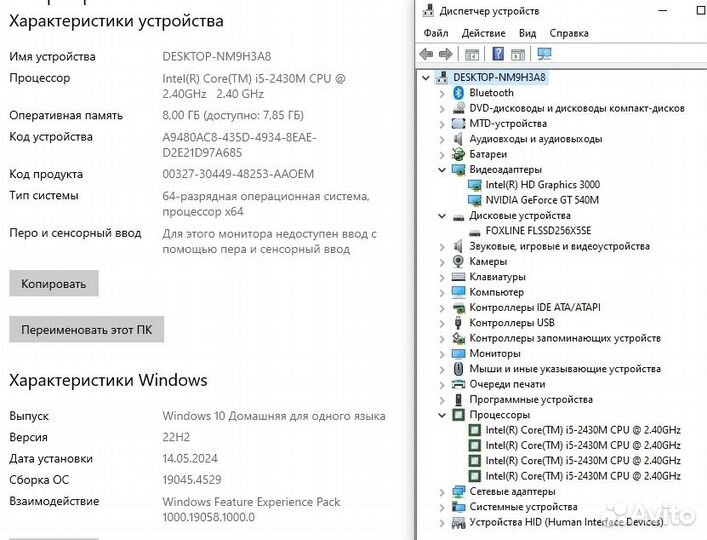Click the Контроллеры USB connector icon
This screenshot has height=540, width=707.
tap(458, 323)
